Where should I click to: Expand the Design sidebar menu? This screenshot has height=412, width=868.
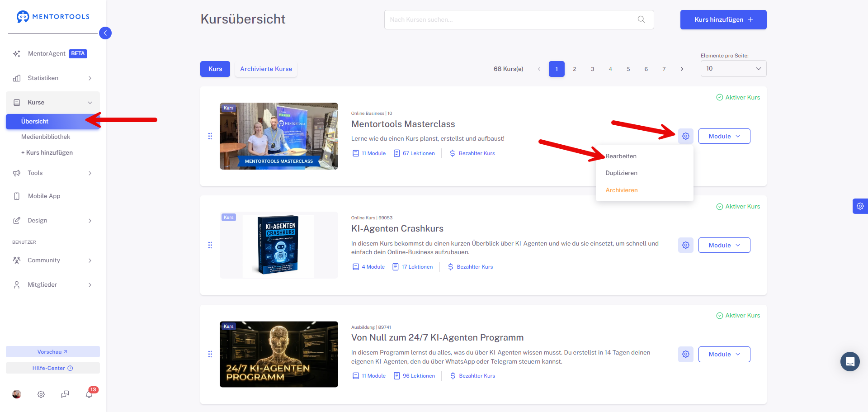[x=53, y=220]
